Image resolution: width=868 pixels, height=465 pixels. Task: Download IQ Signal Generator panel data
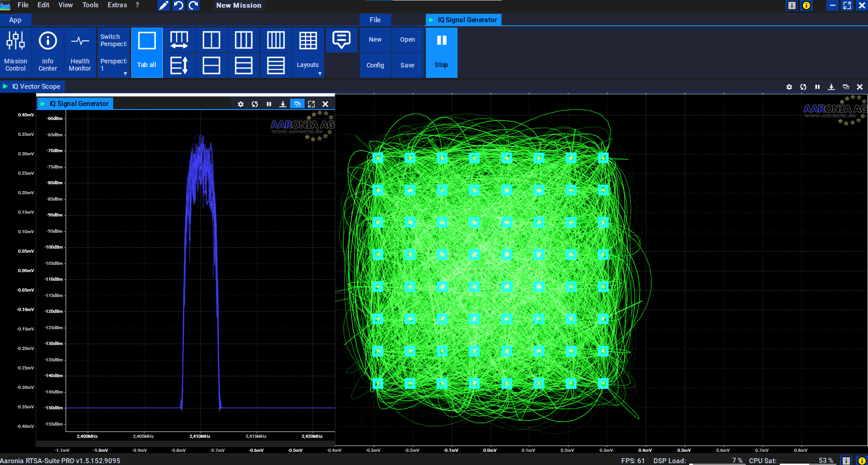(x=283, y=104)
